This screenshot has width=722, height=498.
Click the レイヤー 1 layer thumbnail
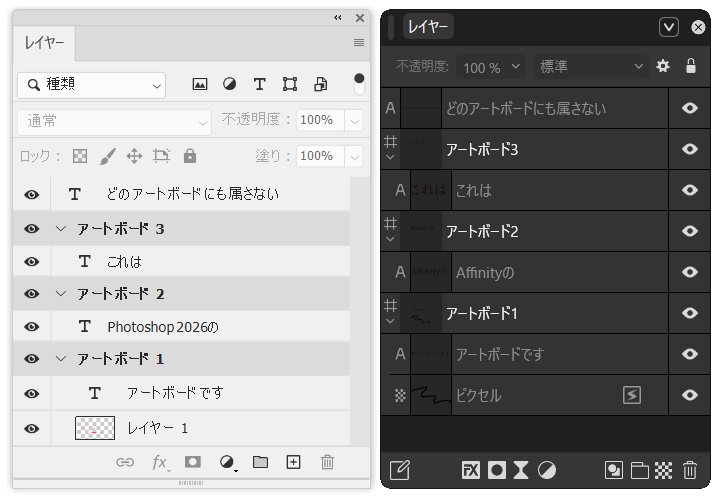pos(94,429)
